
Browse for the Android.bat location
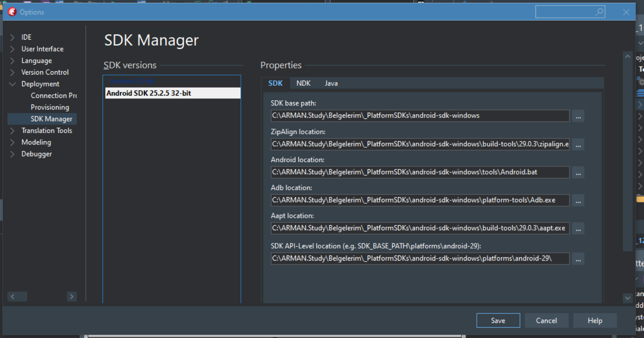pyautogui.click(x=578, y=172)
